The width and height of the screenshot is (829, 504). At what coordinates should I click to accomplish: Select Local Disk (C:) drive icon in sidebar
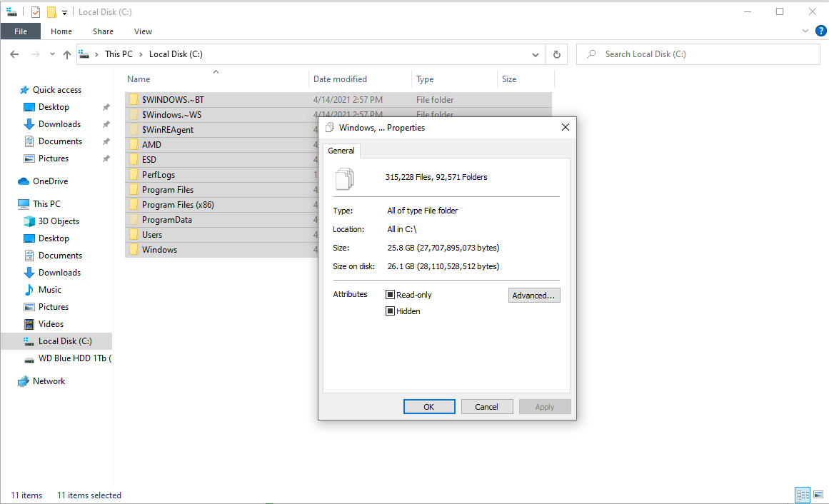(x=29, y=341)
